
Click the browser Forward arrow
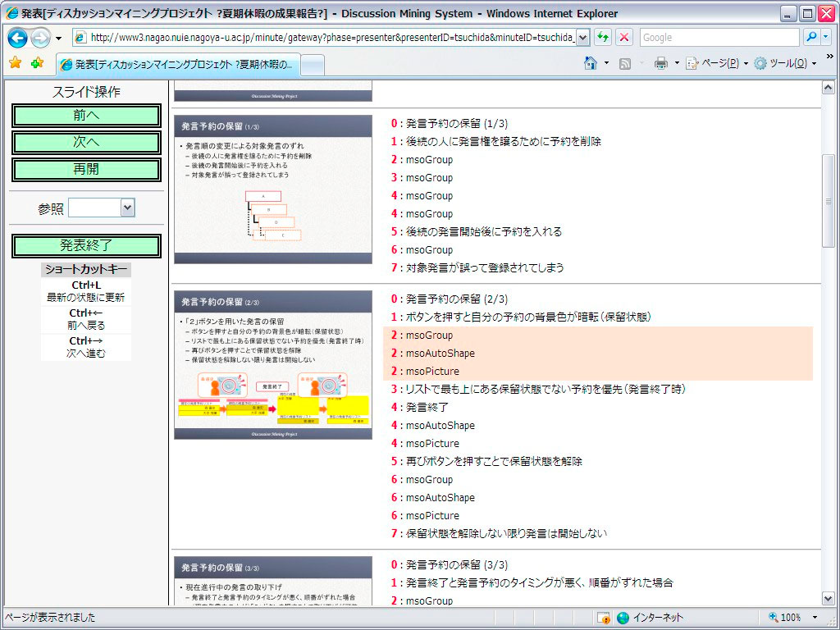pos(40,38)
